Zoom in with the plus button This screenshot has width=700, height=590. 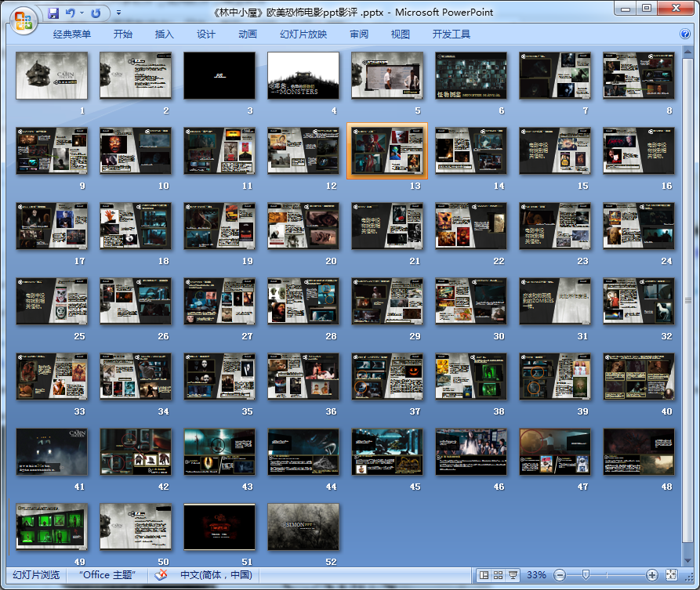tap(651, 575)
